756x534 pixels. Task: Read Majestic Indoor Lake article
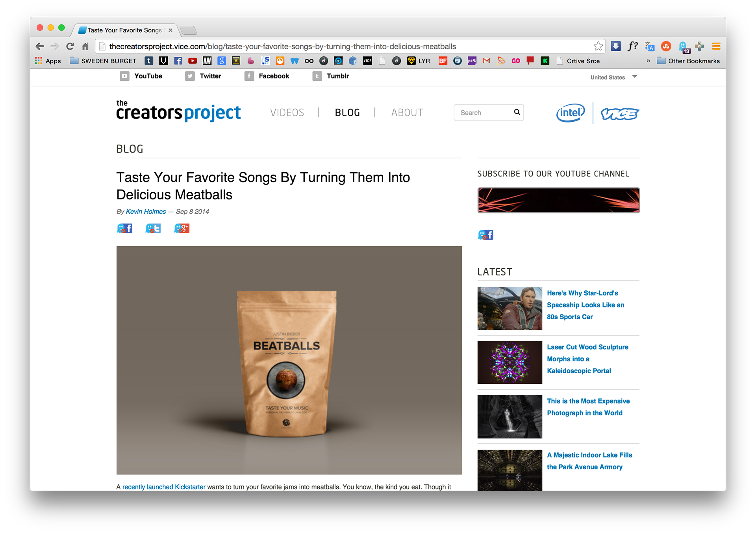pyautogui.click(x=589, y=461)
